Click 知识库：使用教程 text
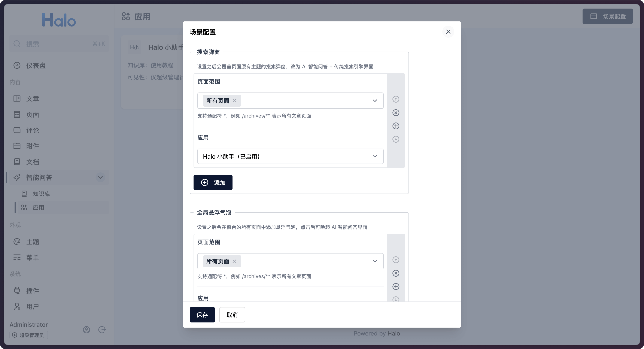 pos(151,65)
